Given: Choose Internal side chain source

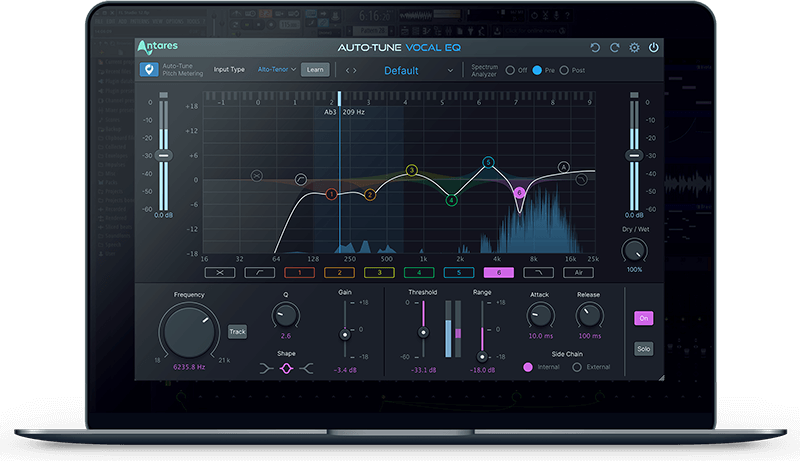Looking at the screenshot, I should pos(528,367).
